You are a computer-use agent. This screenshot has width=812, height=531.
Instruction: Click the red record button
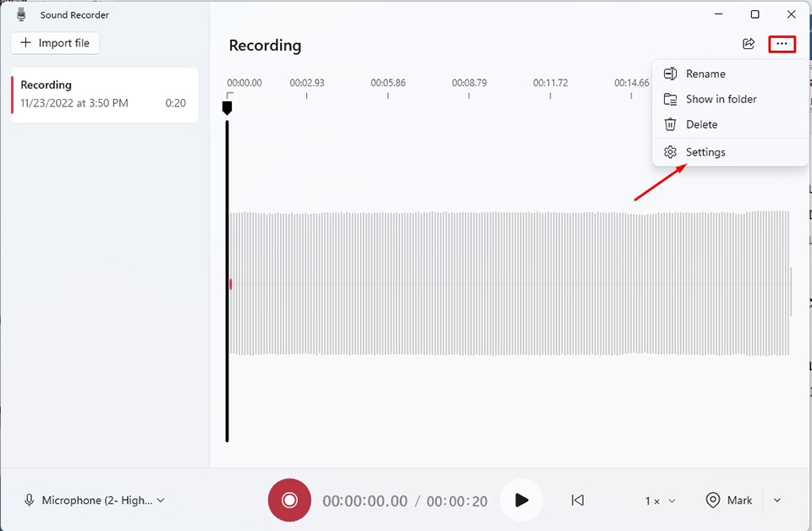289,500
